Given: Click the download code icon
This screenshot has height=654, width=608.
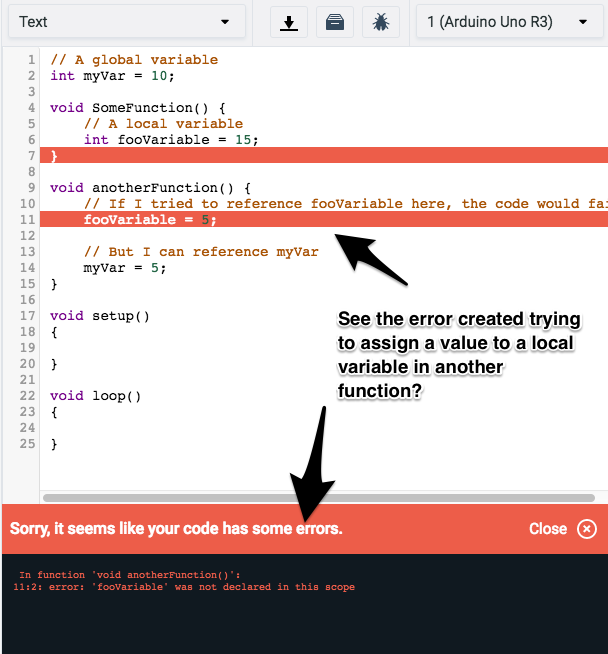Looking at the screenshot, I should (289, 22).
